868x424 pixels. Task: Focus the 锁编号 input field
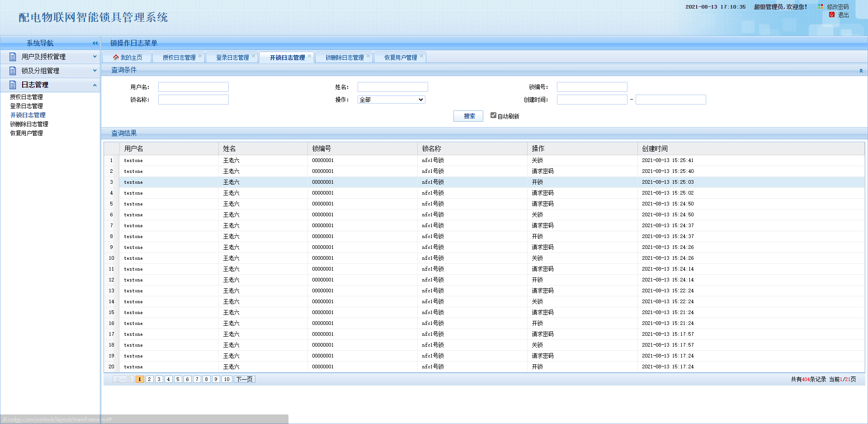tap(592, 87)
